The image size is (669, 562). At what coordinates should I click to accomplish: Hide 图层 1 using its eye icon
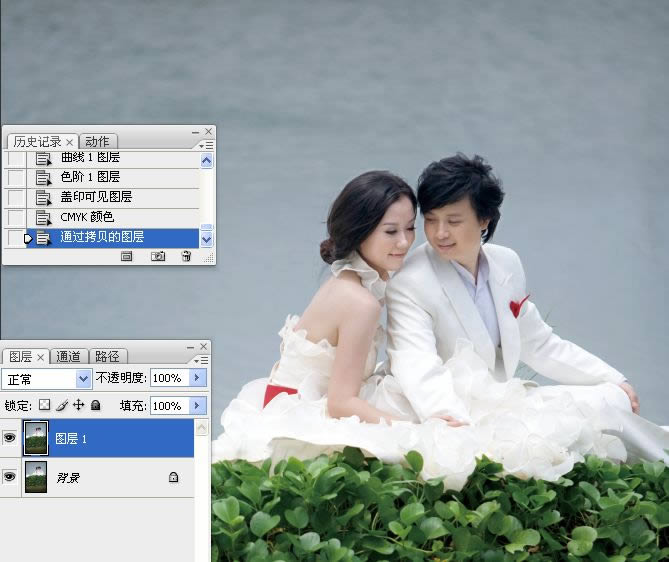tap(10, 438)
